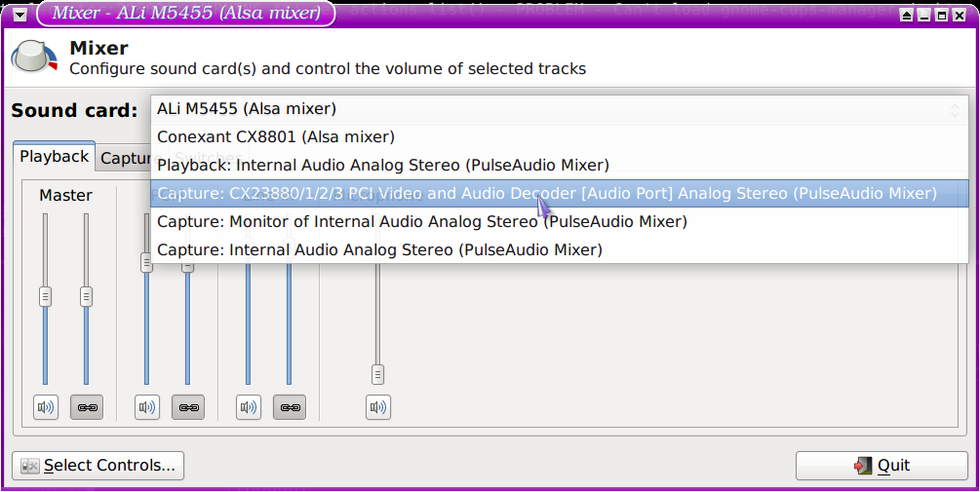The image size is (980, 492).
Task: Select Capture: Monitor of Internal Audio
Action: [421, 222]
